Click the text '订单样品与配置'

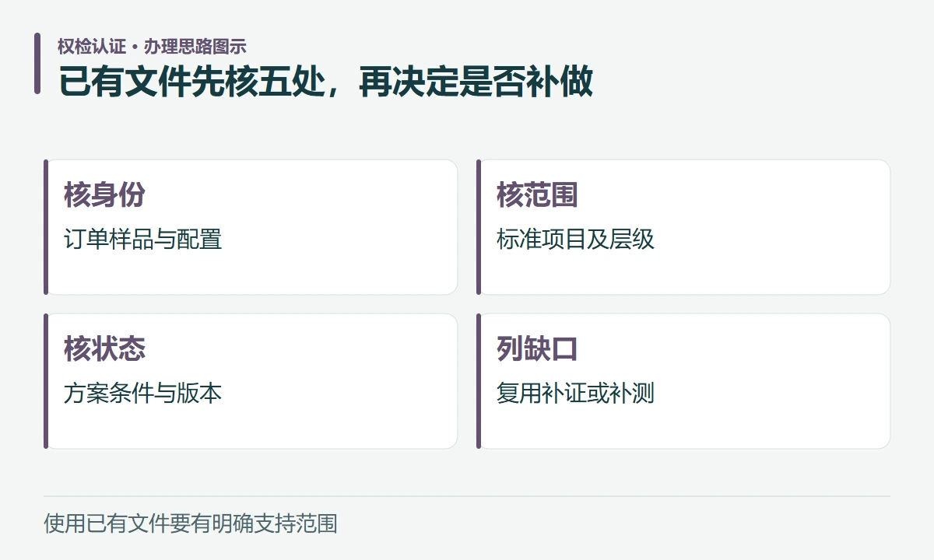click(x=143, y=239)
